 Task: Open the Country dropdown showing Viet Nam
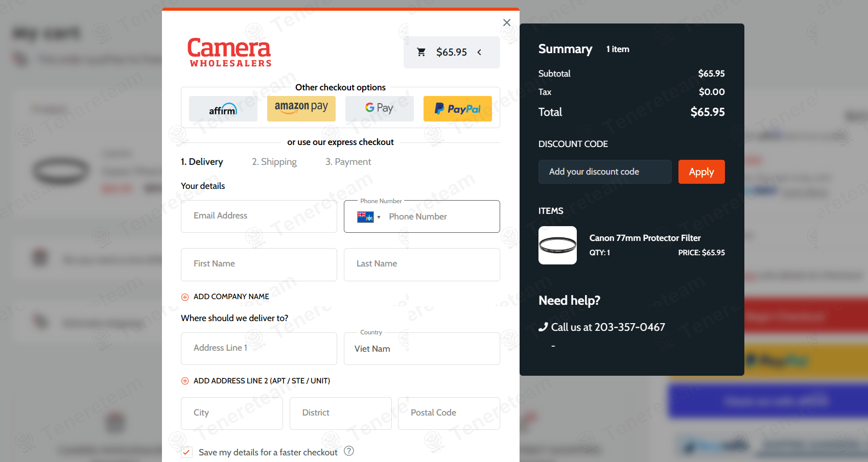click(421, 349)
